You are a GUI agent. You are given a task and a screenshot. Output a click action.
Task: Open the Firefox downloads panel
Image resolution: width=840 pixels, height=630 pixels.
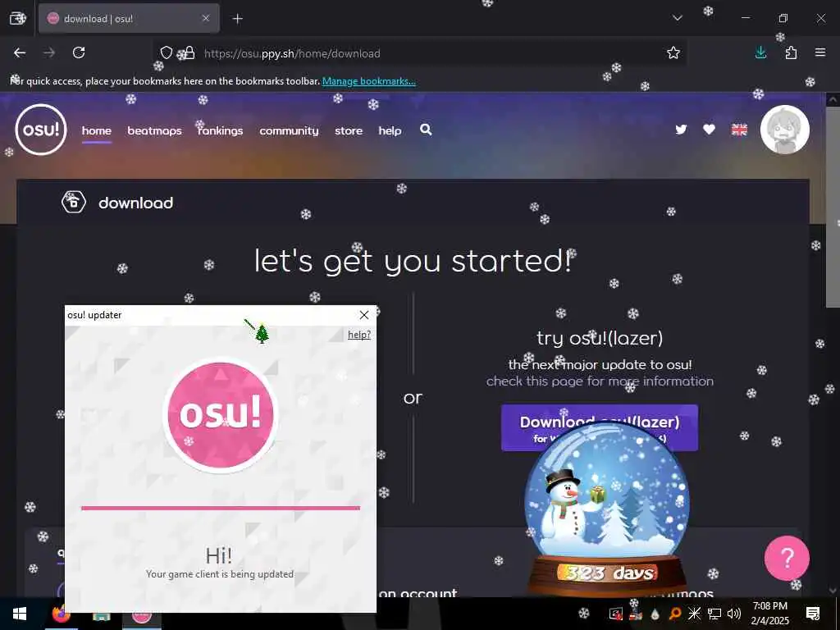click(760, 52)
